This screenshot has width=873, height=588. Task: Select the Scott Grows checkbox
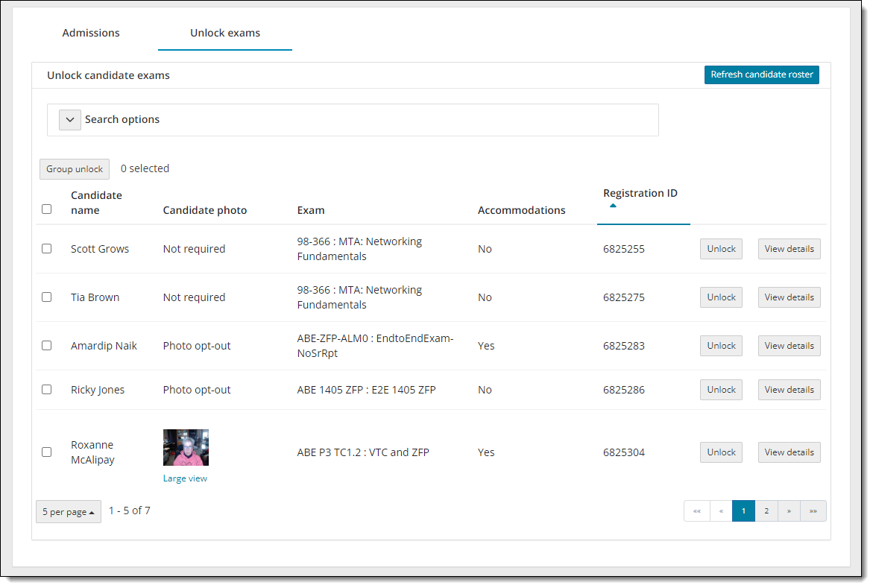[x=47, y=249]
